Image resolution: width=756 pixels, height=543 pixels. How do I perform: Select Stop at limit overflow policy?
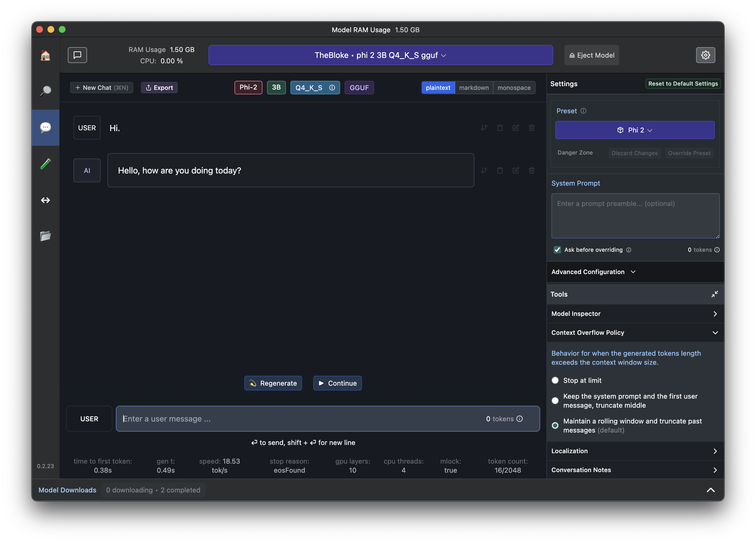[555, 380]
